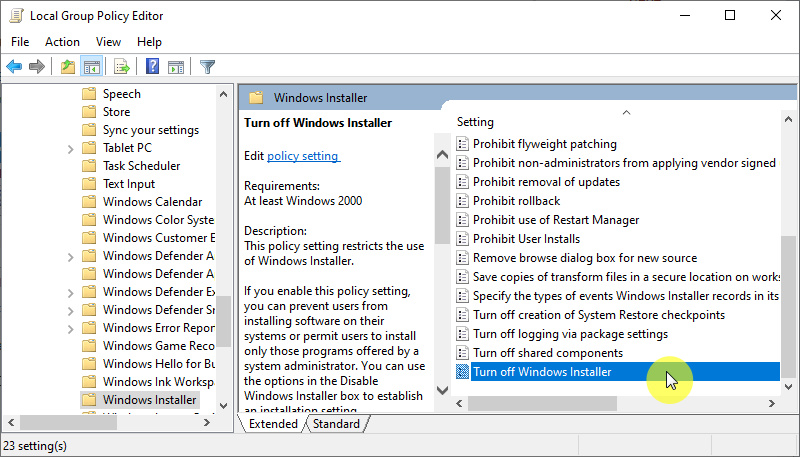Click the Forward arrow in the toolbar

coord(37,67)
